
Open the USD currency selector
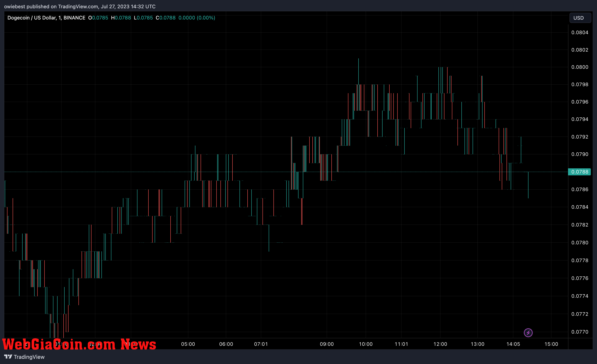pyautogui.click(x=580, y=18)
